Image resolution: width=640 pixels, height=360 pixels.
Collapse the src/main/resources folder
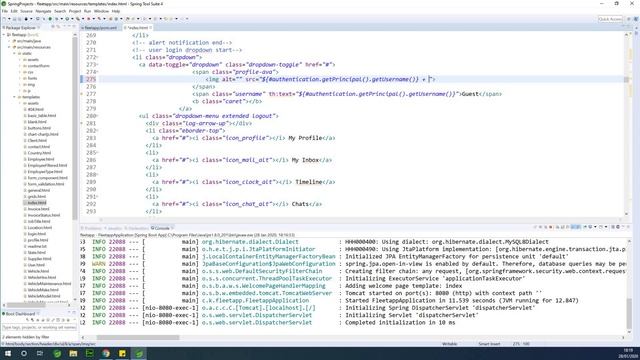(9, 47)
